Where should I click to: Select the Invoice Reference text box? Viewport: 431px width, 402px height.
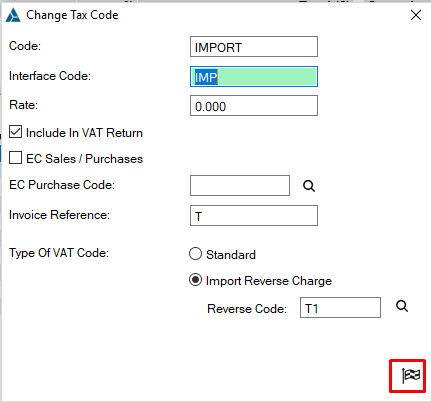pyautogui.click(x=254, y=216)
